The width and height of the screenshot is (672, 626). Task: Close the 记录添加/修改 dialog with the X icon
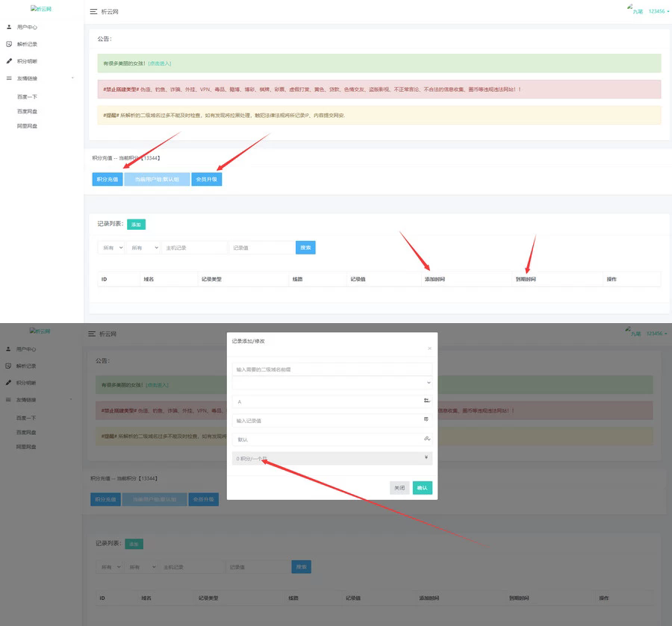tap(429, 348)
